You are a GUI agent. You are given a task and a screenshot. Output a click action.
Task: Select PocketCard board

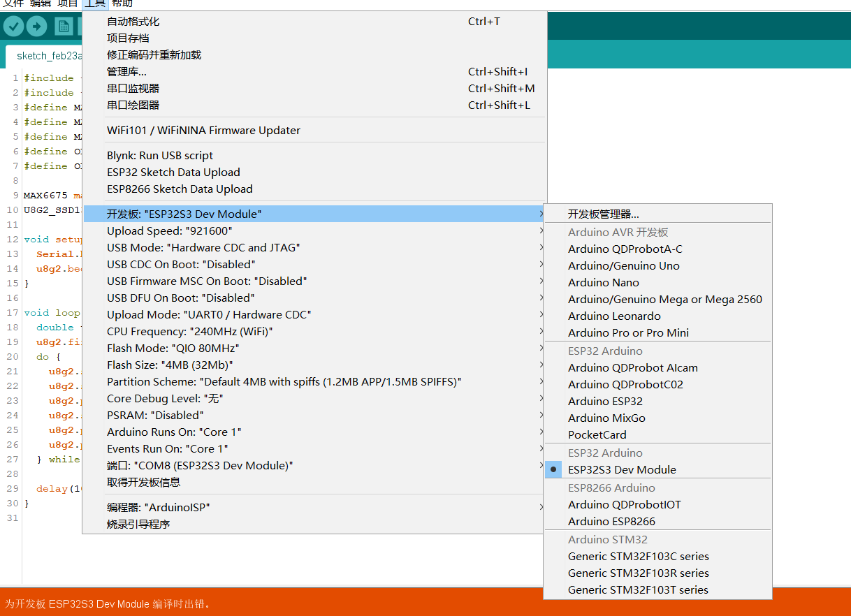click(x=657, y=435)
